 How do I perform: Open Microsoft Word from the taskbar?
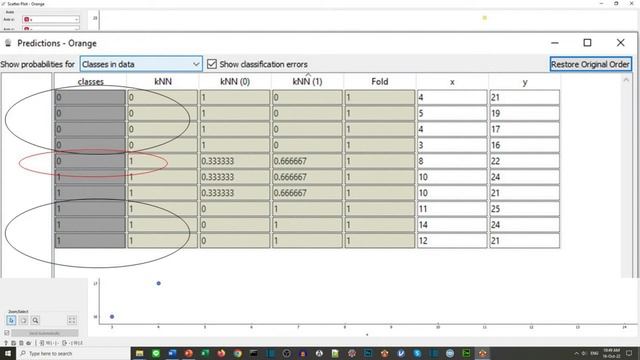click(172, 353)
